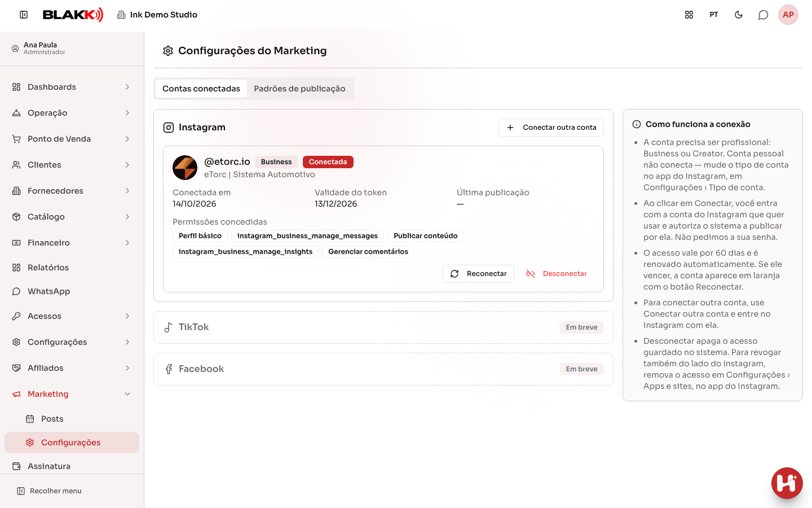Click the Conectada status badge
The height and width of the screenshot is (508, 812).
point(328,162)
